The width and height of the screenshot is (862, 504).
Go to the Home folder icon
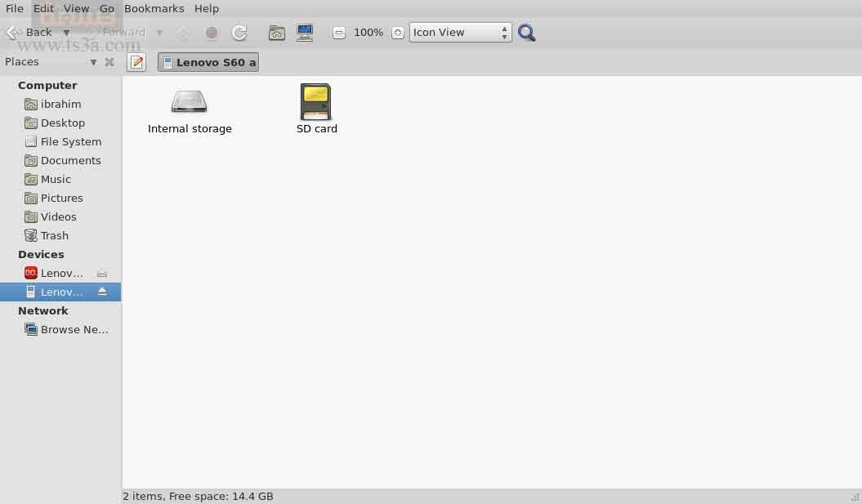click(276, 33)
